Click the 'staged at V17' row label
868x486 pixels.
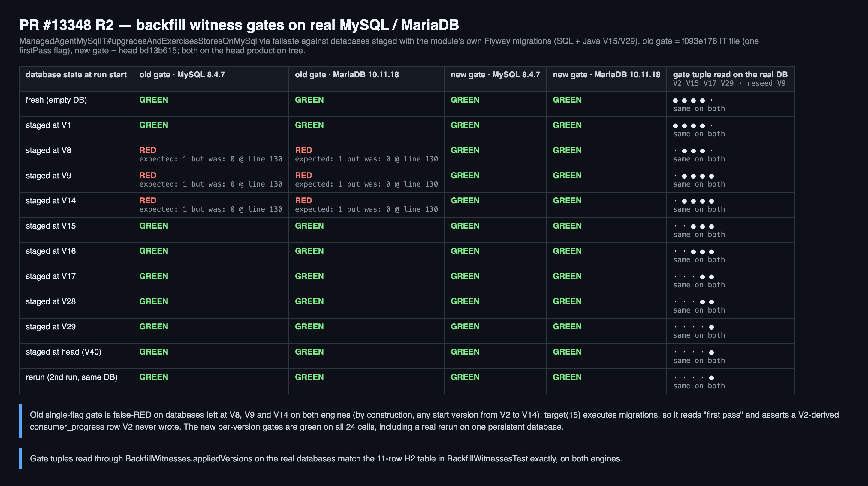[50, 276]
